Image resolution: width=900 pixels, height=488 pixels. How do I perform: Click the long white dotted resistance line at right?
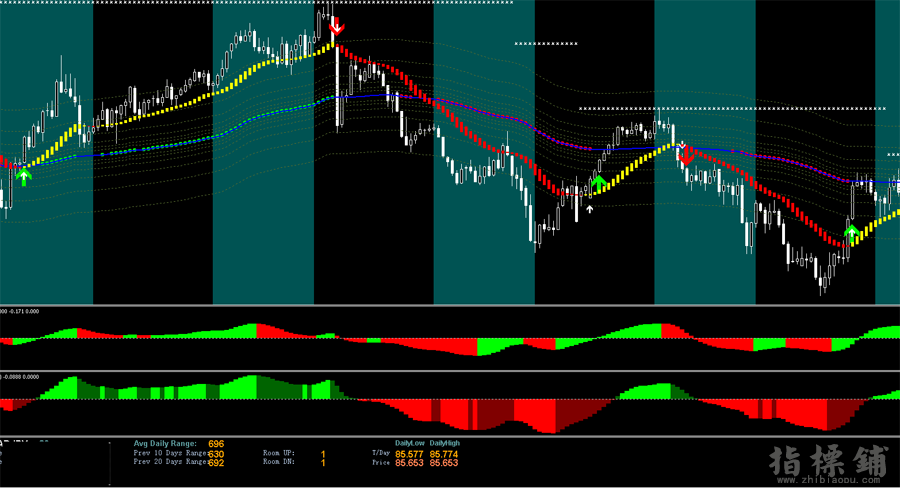732,108
